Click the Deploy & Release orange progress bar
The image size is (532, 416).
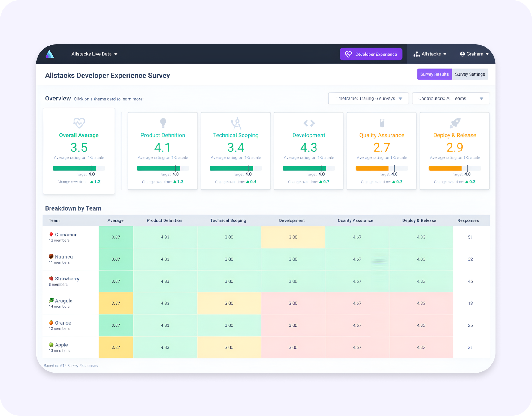[445, 169]
